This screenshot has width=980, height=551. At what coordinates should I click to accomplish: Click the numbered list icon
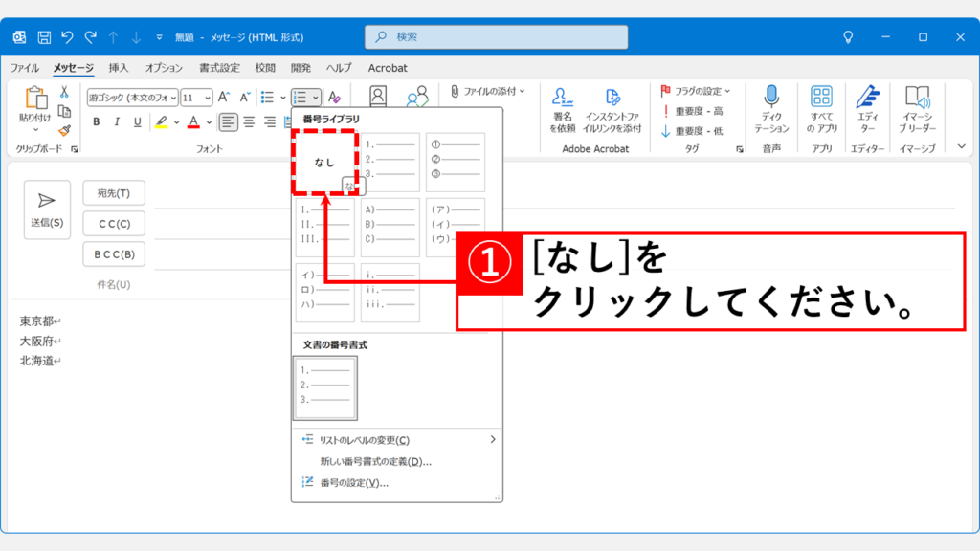(x=301, y=97)
